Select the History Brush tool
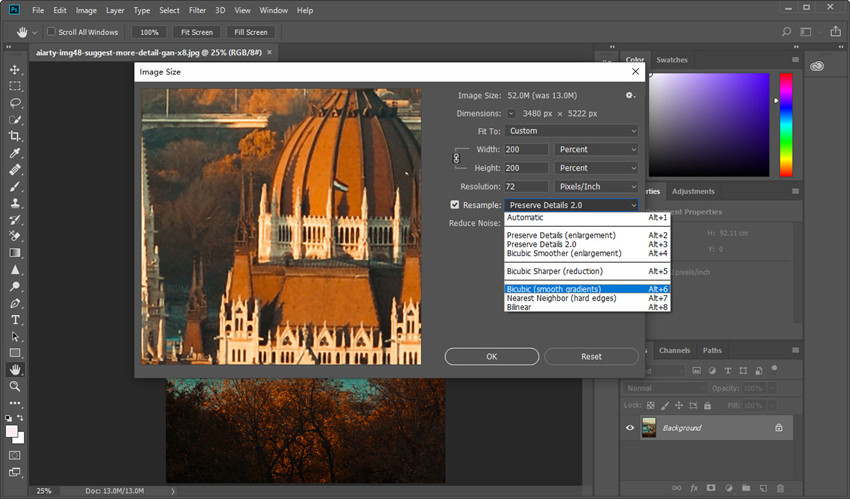This screenshot has height=499, width=850. pyautogui.click(x=15, y=219)
